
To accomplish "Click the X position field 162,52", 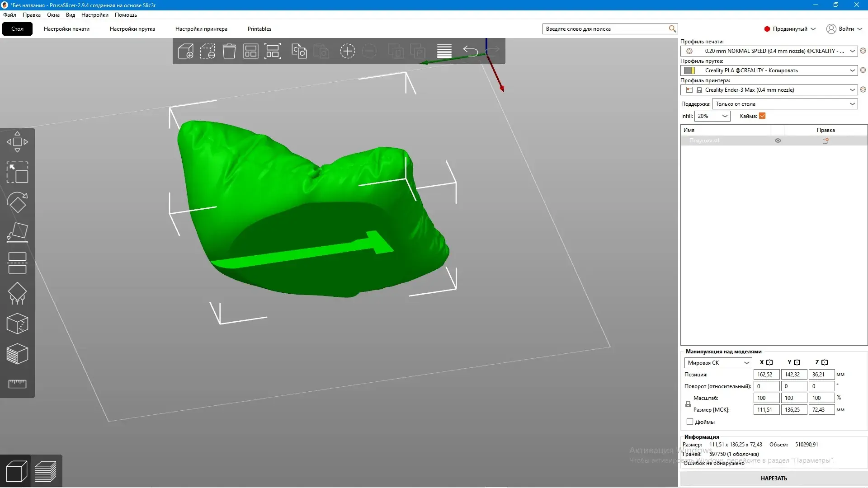I will tap(766, 375).
